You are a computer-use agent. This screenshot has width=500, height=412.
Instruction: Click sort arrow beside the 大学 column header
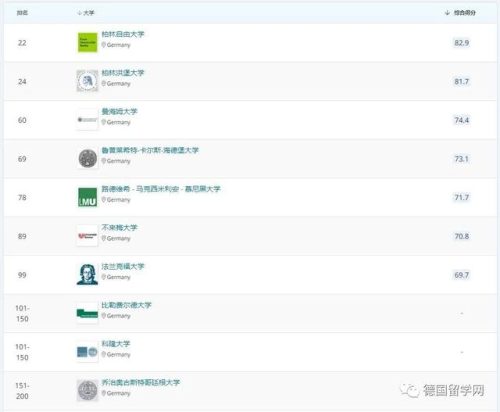coord(79,13)
